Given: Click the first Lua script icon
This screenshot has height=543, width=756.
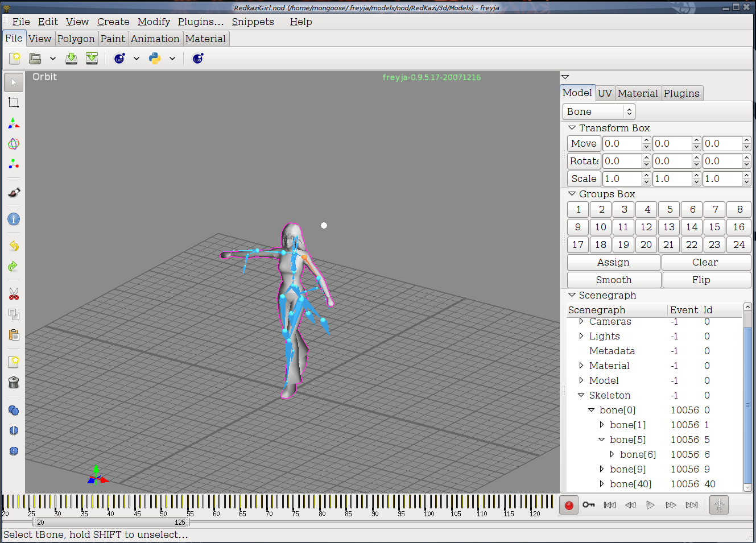Looking at the screenshot, I should pyautogui.click(x=119, y=58).
